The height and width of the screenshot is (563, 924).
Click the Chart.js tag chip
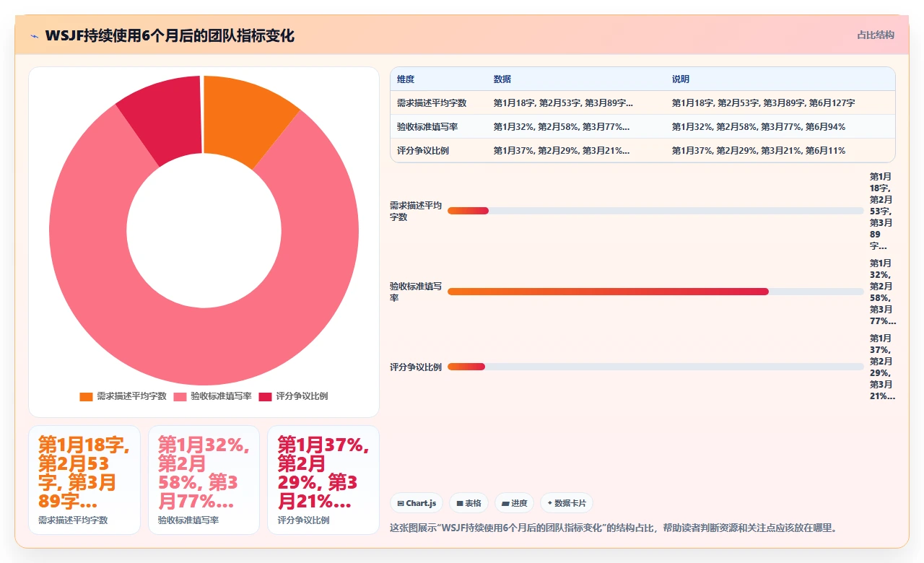[x=417, y=503]
